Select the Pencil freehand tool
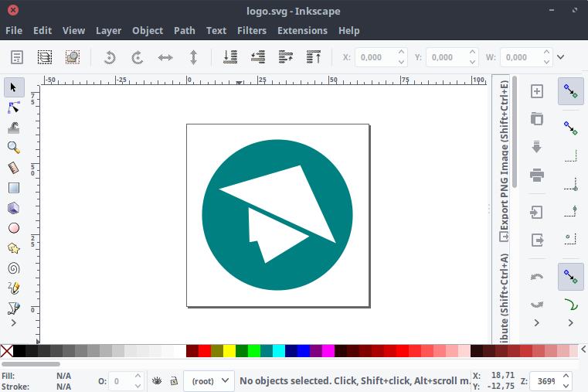588x392 pixels. pyautogui.click(x=14, y=288)
